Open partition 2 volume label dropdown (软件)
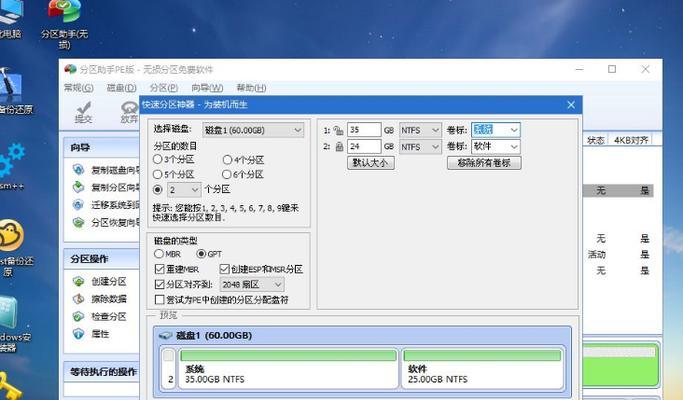The image size is (683, 400). click(496, 146)
